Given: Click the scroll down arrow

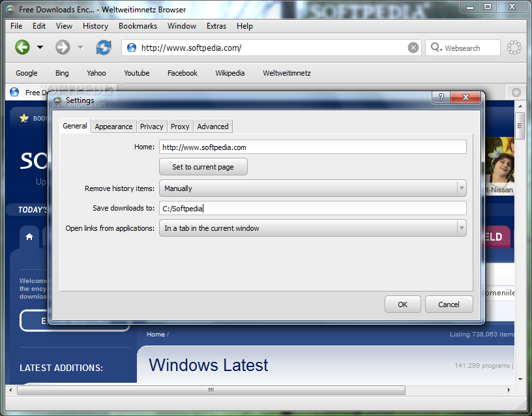Looking at the screenshot, I should (x=520, y=379).
